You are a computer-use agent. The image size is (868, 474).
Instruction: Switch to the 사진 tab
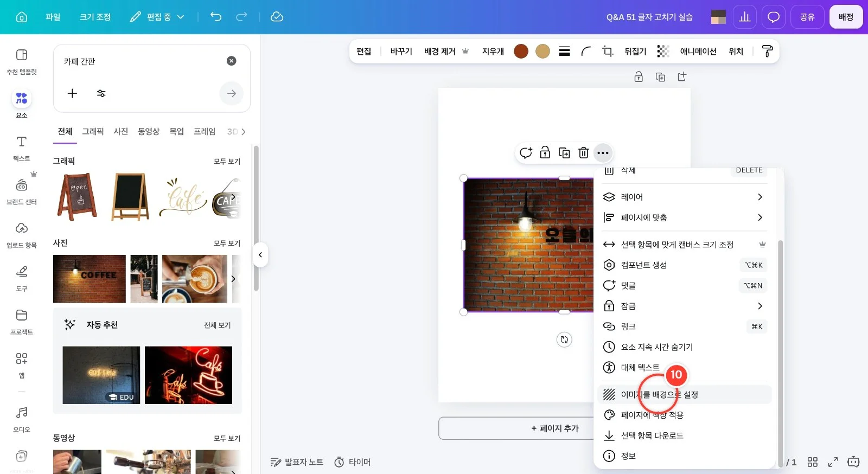121,131
